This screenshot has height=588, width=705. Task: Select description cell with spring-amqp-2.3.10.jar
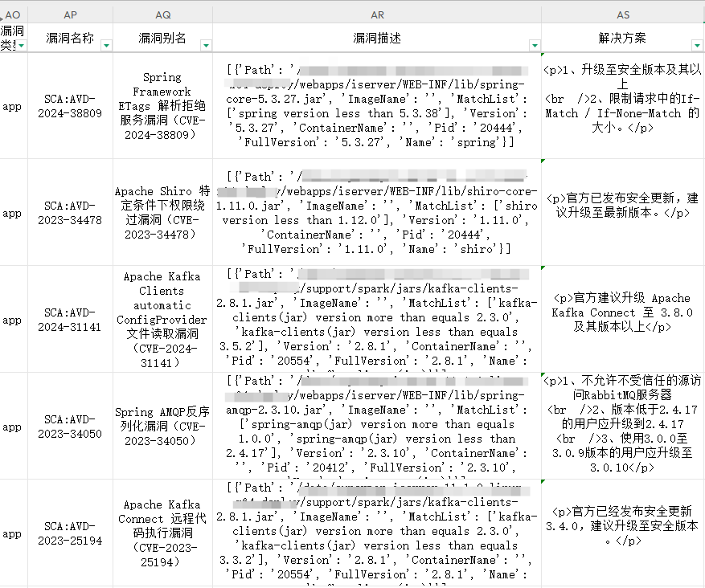coord(377,427)
